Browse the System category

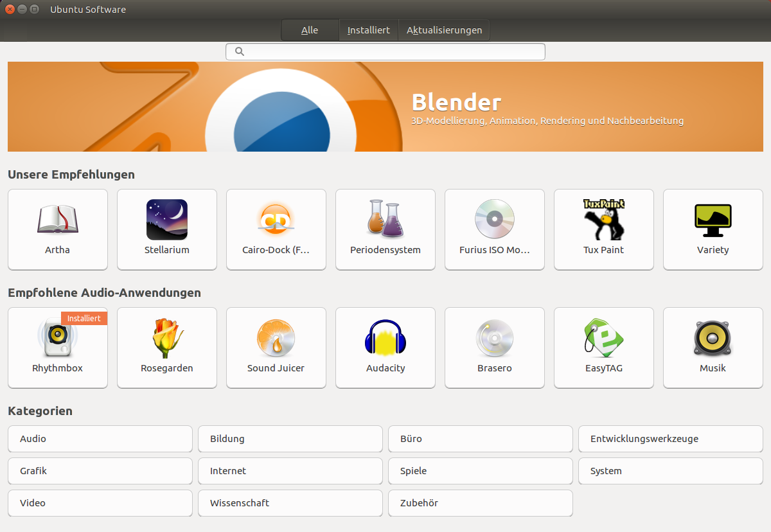coord(671,471)
